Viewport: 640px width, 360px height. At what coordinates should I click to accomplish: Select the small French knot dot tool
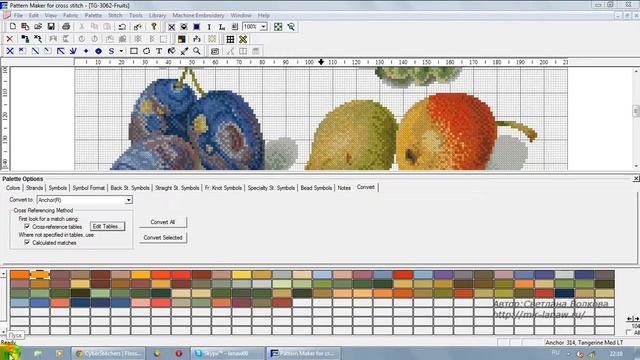(x=86, y=51)
